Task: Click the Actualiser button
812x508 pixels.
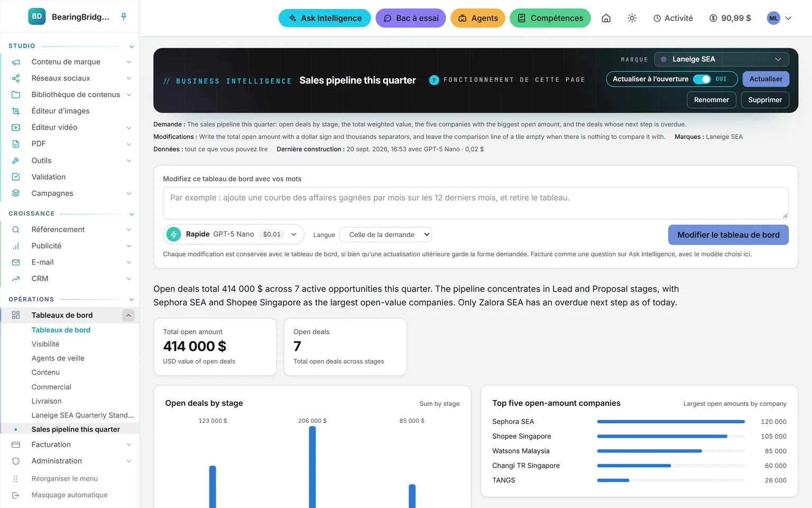Action: (x=766, y=79)
